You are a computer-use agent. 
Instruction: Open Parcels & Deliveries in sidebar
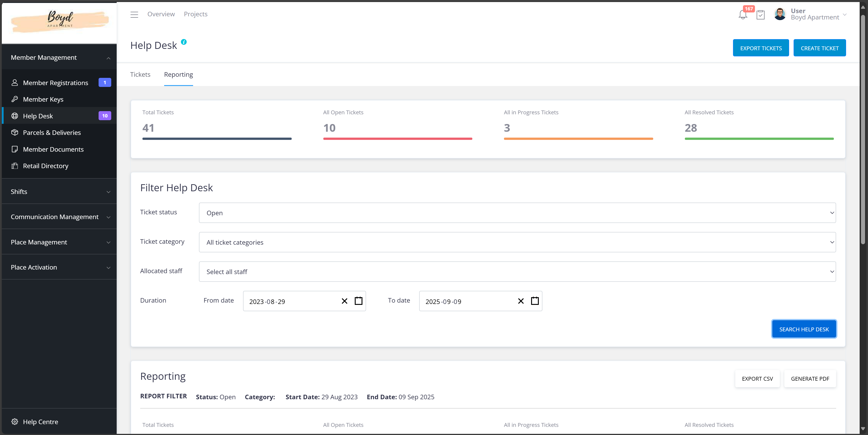[x=52, y=133]
